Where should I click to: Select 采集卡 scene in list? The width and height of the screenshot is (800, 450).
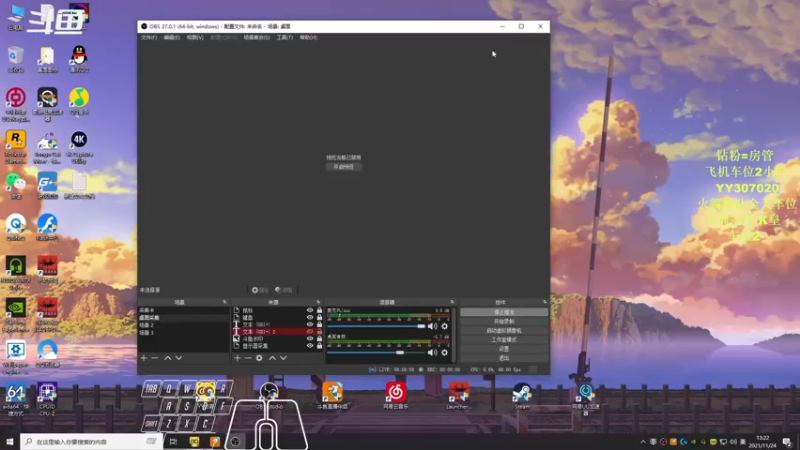(x=184, y=310)
